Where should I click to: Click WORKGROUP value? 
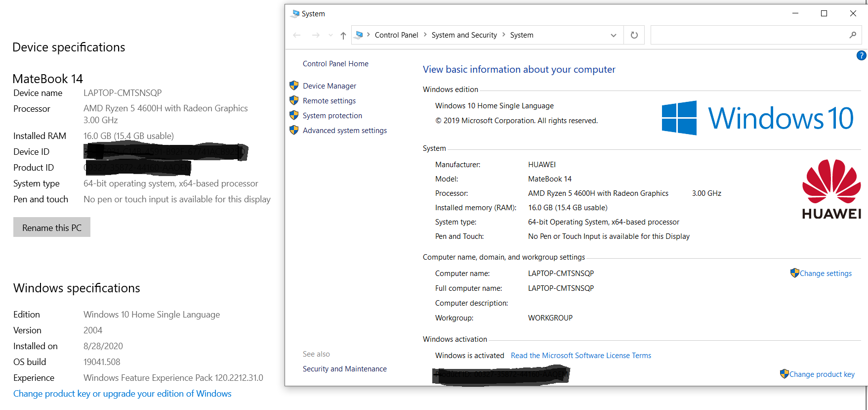[550, 318]
